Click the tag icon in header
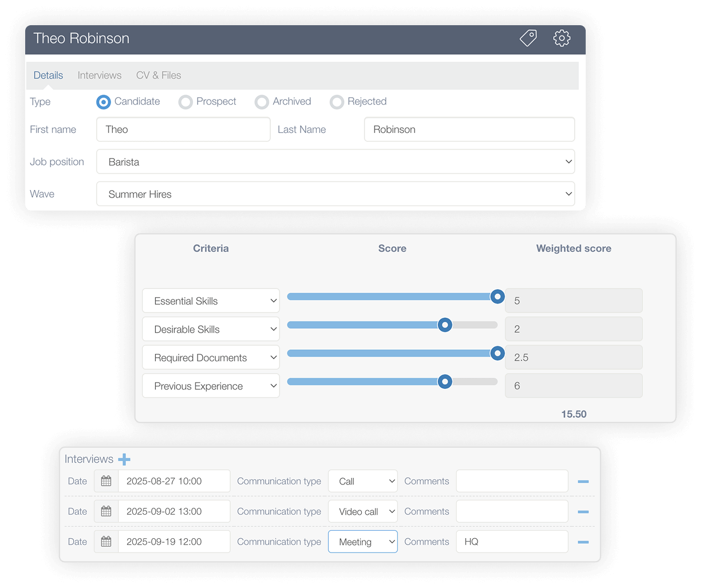The height and width of the screenshot is (588, 702). coord(528,38)
